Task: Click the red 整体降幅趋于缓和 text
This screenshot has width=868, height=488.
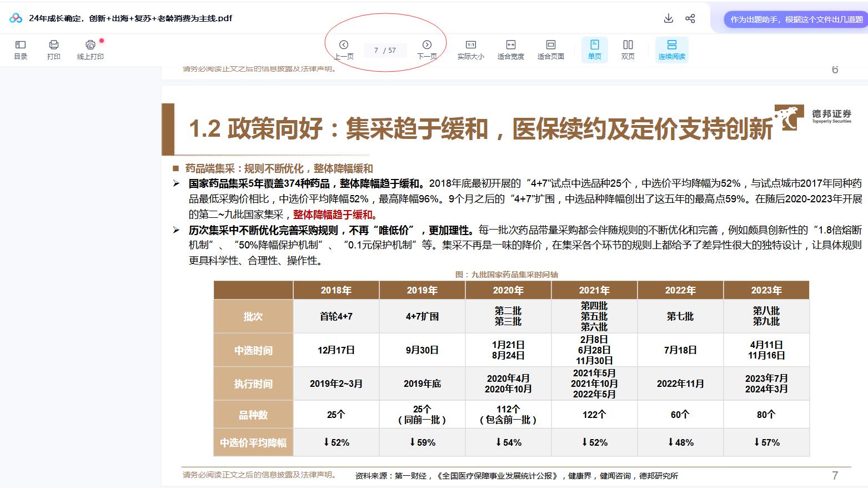Action: click(336, 215)
